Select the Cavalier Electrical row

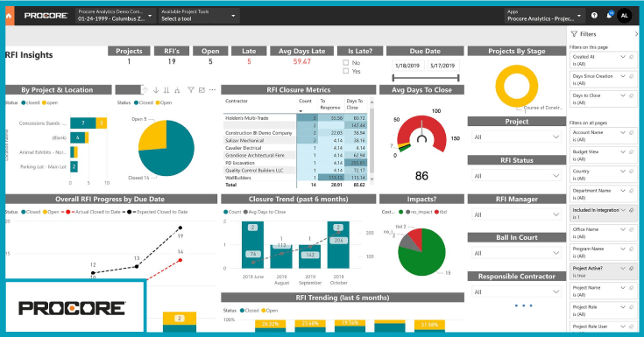click(295, 148)
